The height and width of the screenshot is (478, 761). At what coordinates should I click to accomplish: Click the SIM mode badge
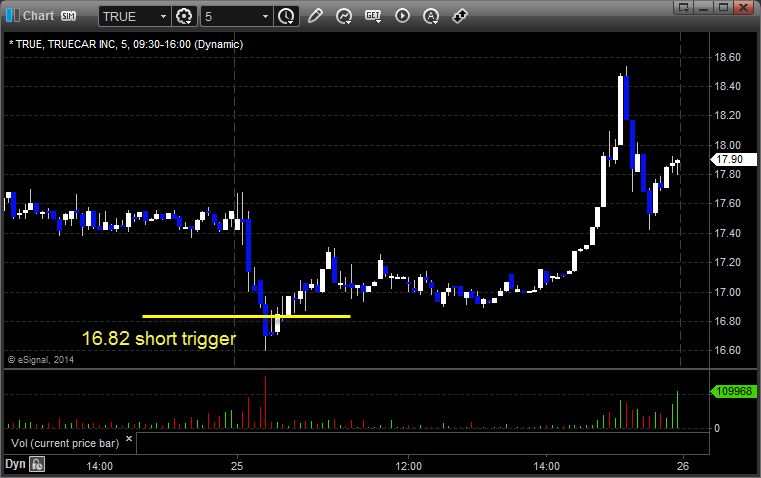click(x=68, y=16)
